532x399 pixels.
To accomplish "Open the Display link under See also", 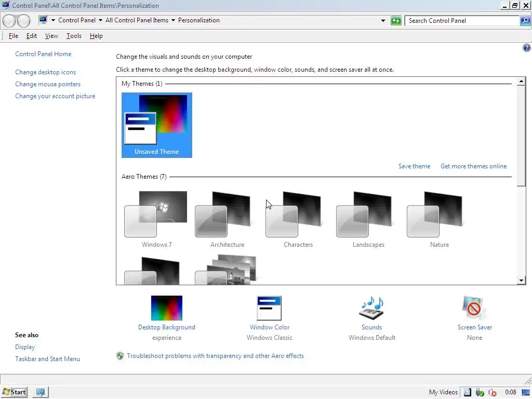I will coord(25,347).
